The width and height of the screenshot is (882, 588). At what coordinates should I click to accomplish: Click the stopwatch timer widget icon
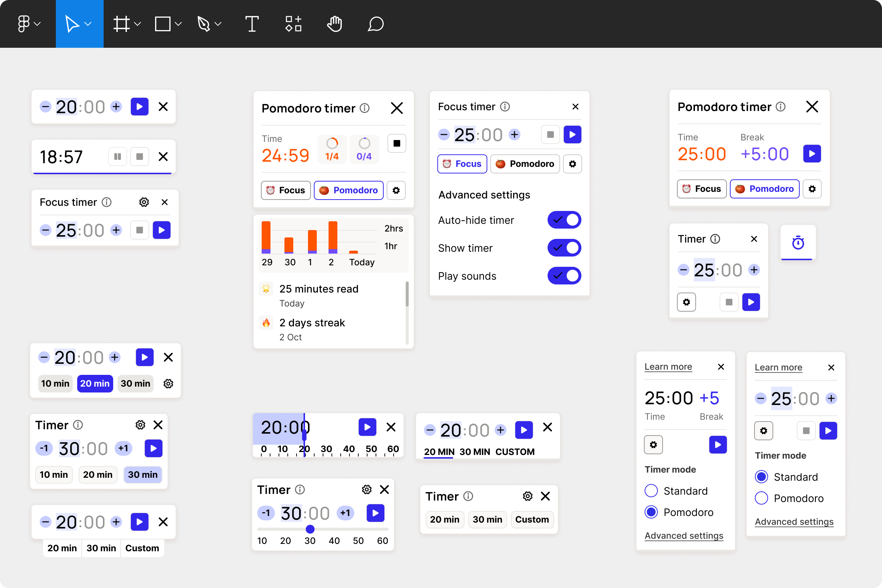tap(797, 243)
